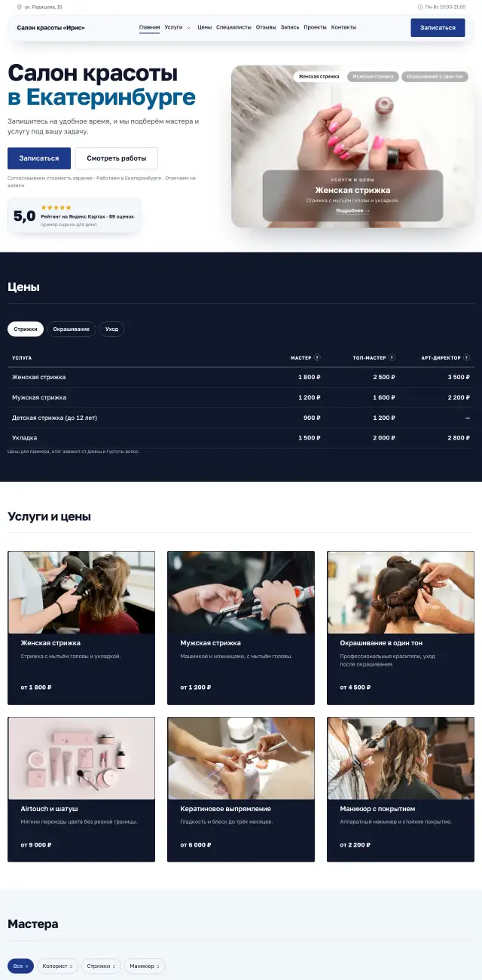Select Женская стрижка slider tab
482x980 pixels.
click(x=319, y=76)
